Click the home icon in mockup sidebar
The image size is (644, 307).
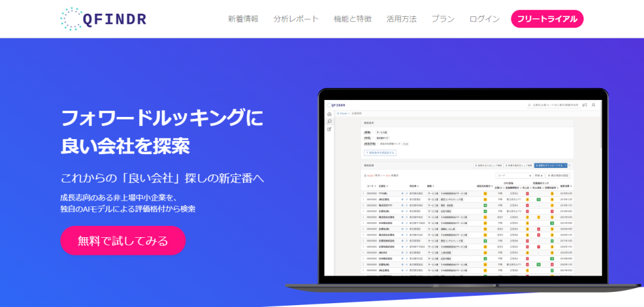click(x=329, y=114)
